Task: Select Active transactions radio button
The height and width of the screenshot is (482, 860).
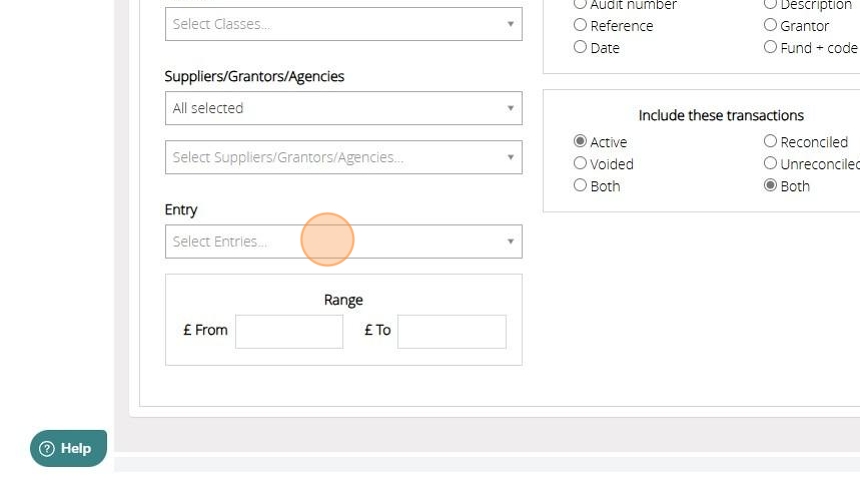Action: pyautogui.click(x=580, y=142)
